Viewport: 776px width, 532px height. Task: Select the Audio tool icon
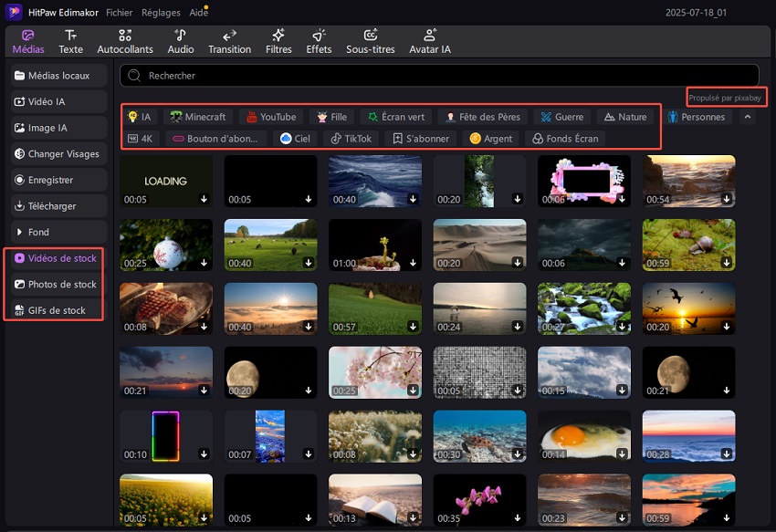tap(181, 41)
